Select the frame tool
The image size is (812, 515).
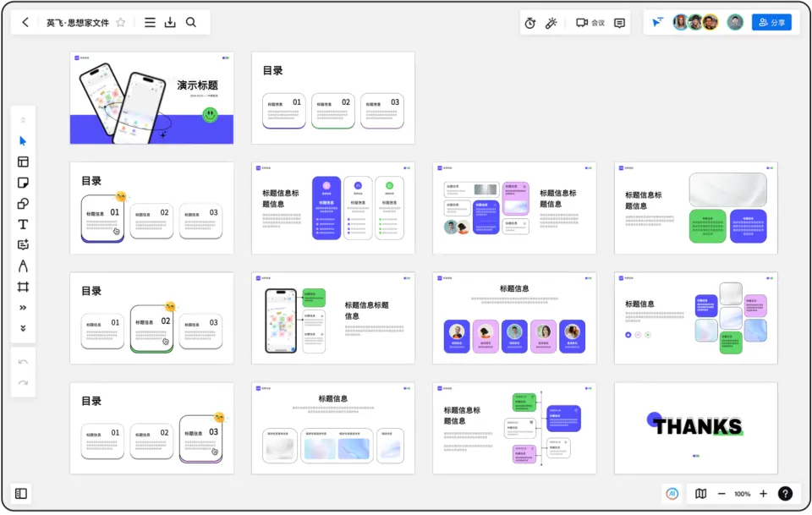tap(23, 287)
